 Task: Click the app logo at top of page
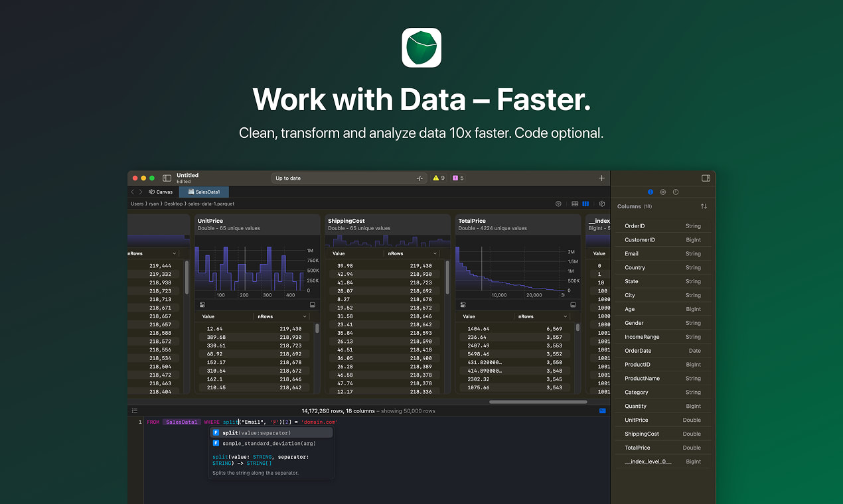point(421,47)
